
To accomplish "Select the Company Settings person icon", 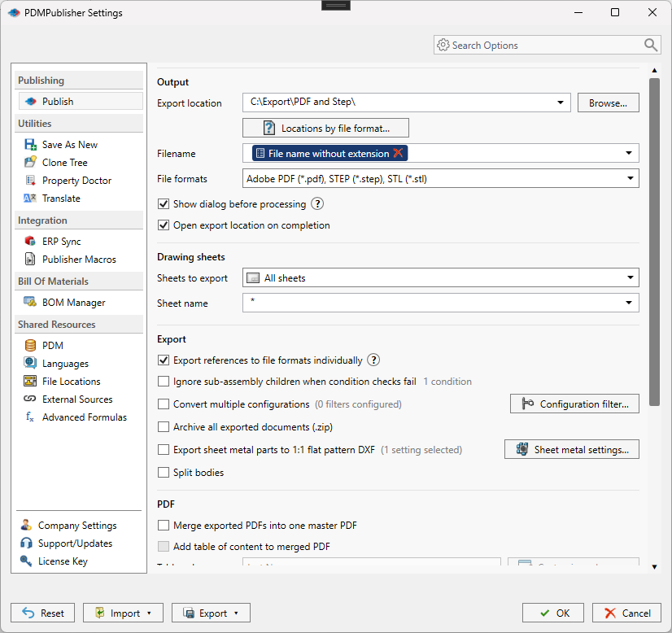I will coord(26,525).
